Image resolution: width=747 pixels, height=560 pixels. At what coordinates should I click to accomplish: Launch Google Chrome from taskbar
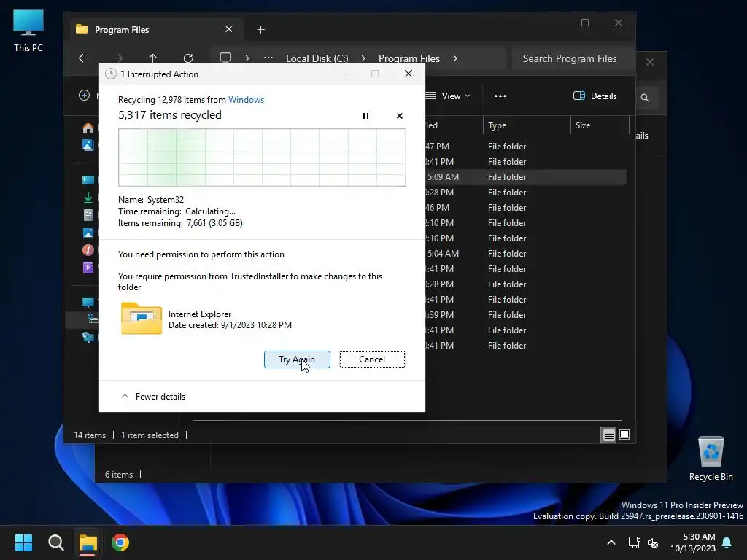click(120, 542)
